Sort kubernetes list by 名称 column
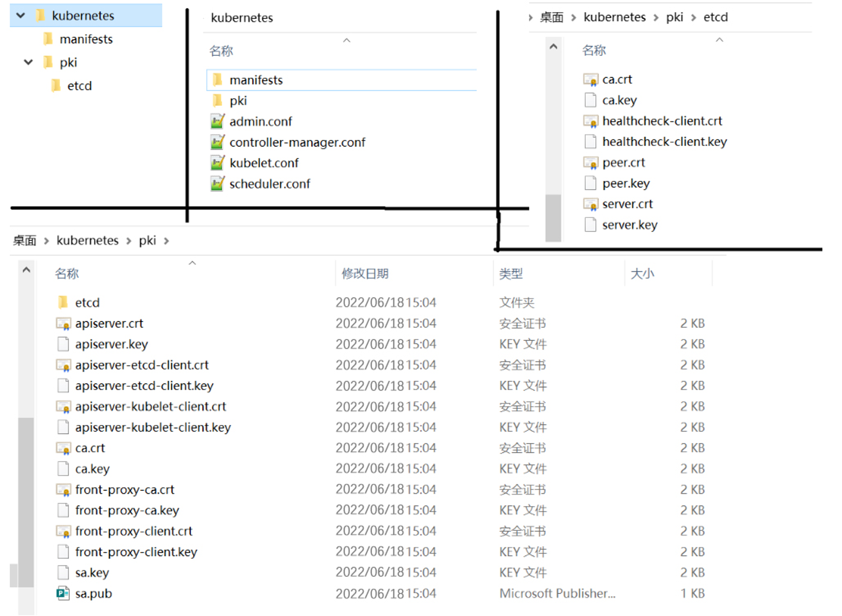Image resolution: width=842 pixels, height=616 pixels. (221, 51)
